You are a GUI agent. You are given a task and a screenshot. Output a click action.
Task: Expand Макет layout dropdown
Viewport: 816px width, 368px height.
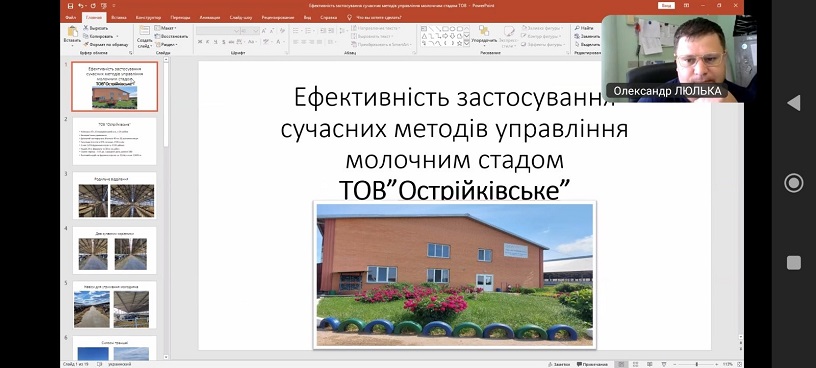click(x=165, y=28)
